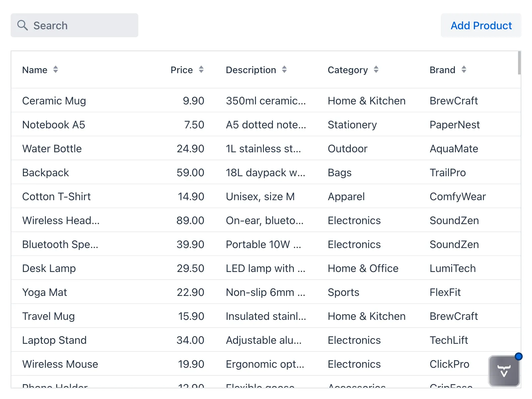This screenshot has width=532, height=399.
Task: Click the magnifying glass search icon
Action: pyautogui.click(x=22, y=25)
